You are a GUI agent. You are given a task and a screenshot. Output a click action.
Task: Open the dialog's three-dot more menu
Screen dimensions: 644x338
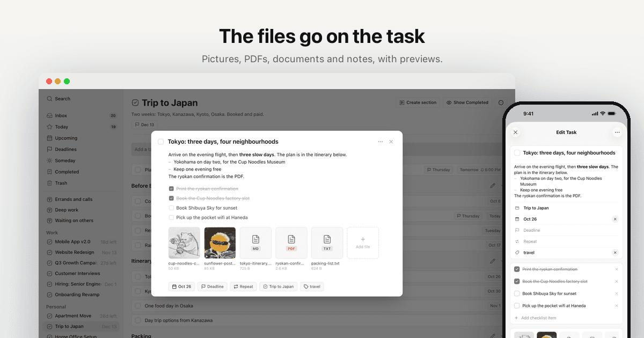[380, 142]
